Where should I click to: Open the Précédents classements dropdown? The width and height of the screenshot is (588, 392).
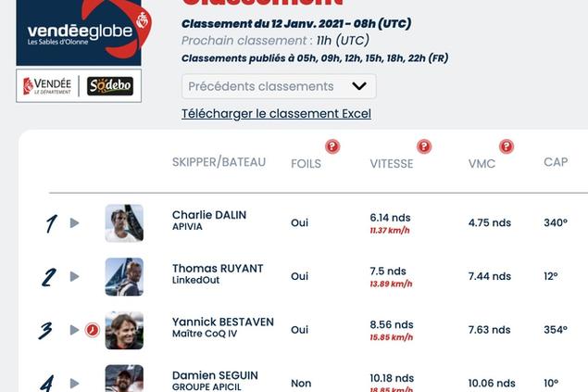(x=279, y=86)
